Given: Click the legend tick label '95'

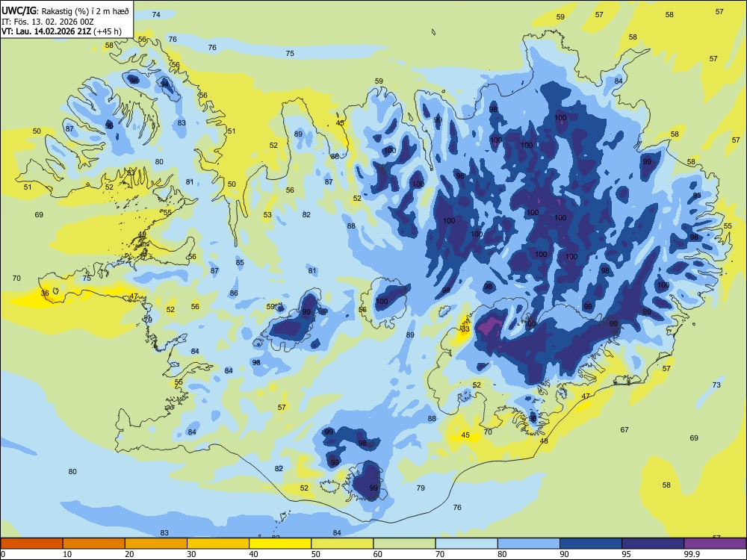Looking at the screenshot, I should point(627,554).
